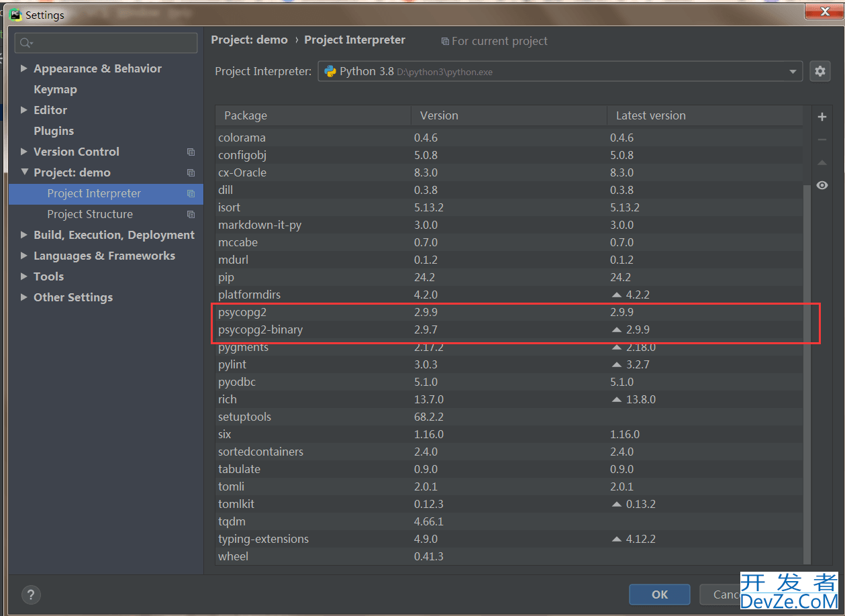
Task: Expand the Other Settings section
Action: tap(24, 297)
